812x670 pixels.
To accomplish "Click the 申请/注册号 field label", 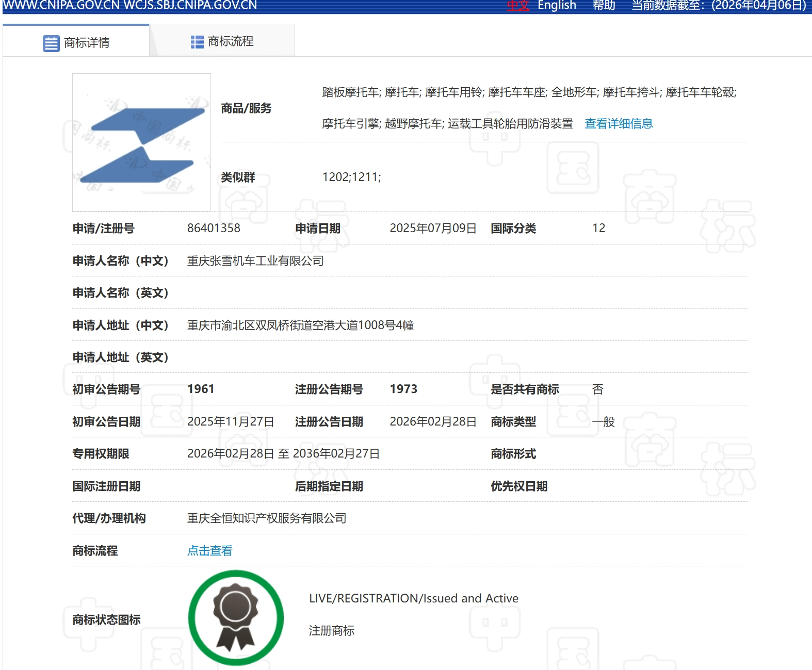I will coord(103,228).
